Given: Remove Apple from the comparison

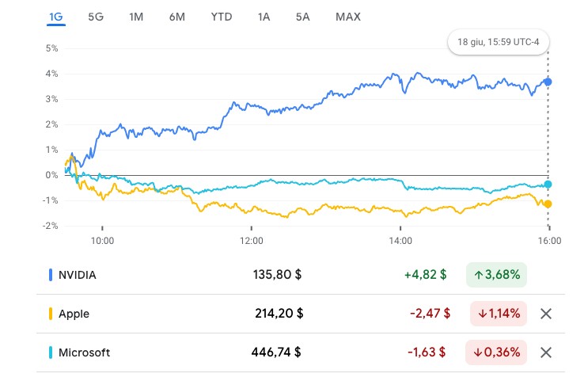Looking at the screenshot, I should tap(545, 314).
